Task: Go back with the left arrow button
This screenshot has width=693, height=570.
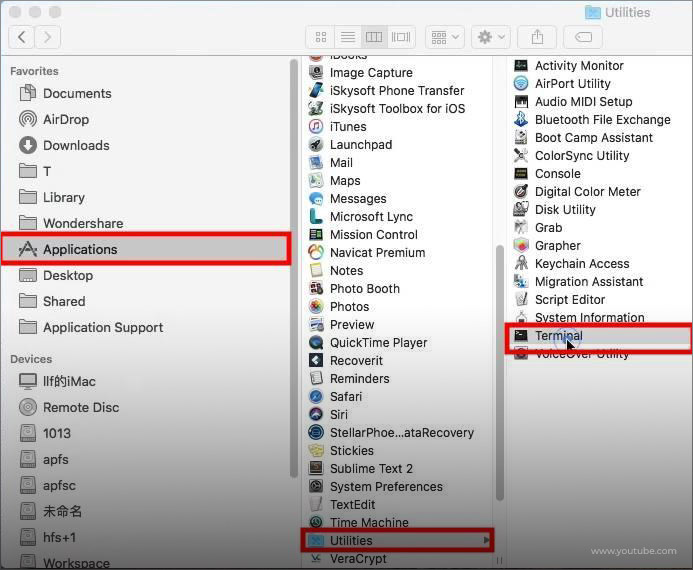Action: click(21, 37)
